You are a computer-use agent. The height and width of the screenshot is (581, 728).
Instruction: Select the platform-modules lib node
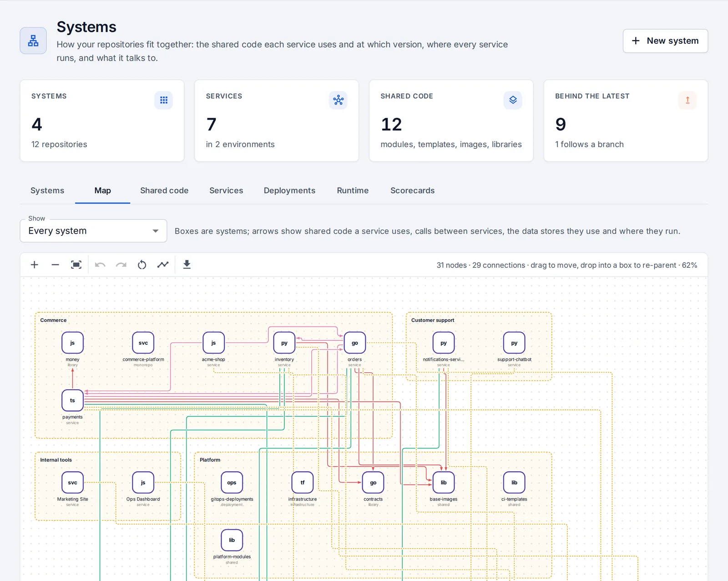(232, 540)
